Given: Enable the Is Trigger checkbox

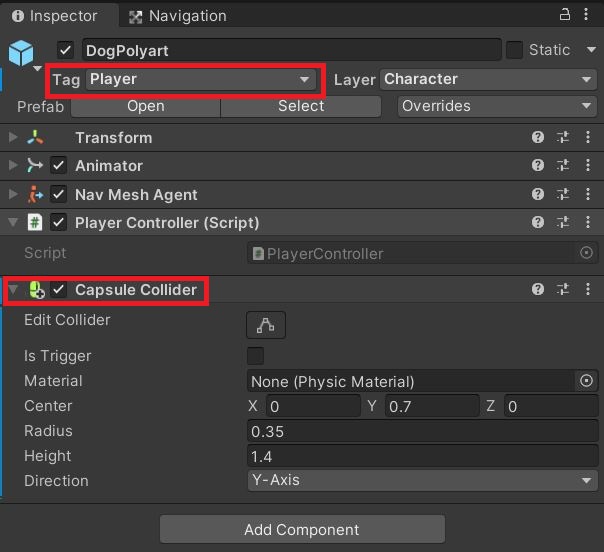Looking at the screenshot, I should tap(255, 356).
